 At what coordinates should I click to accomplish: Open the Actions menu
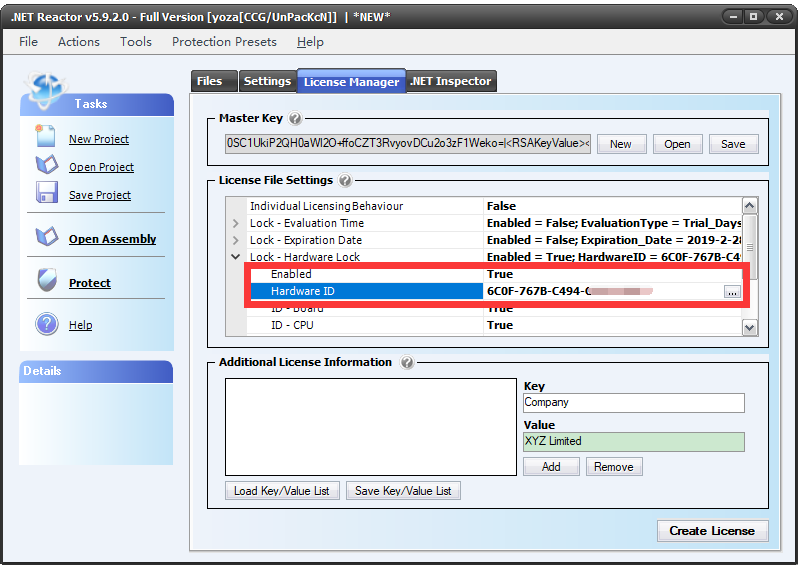(79, 42)
